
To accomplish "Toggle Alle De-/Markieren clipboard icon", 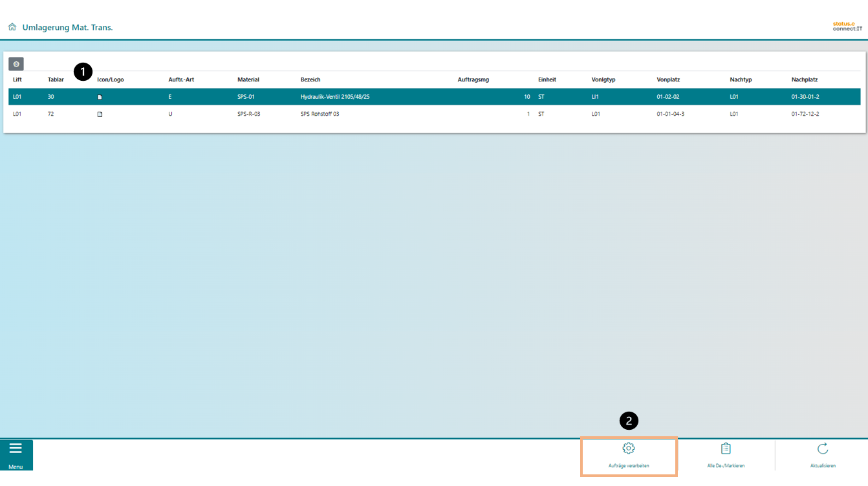I will pyautogui.click(x=726, y=449).
